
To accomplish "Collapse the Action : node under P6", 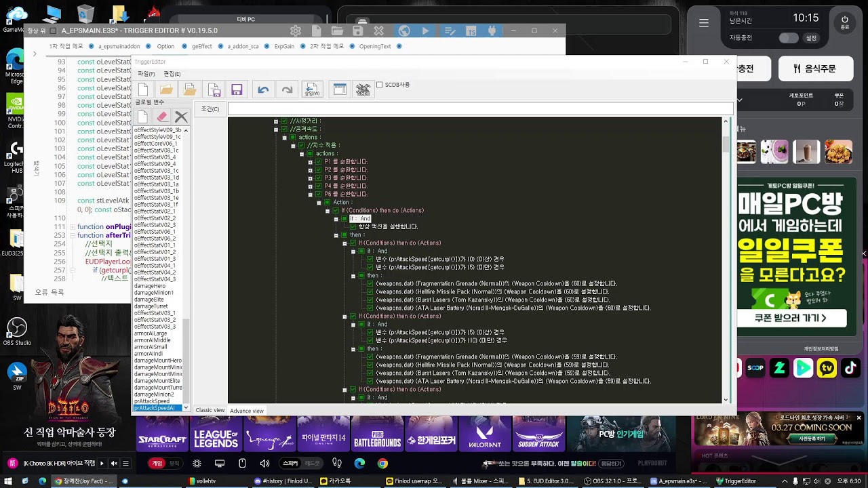I will pyautogui.click(x=319, y=202).
